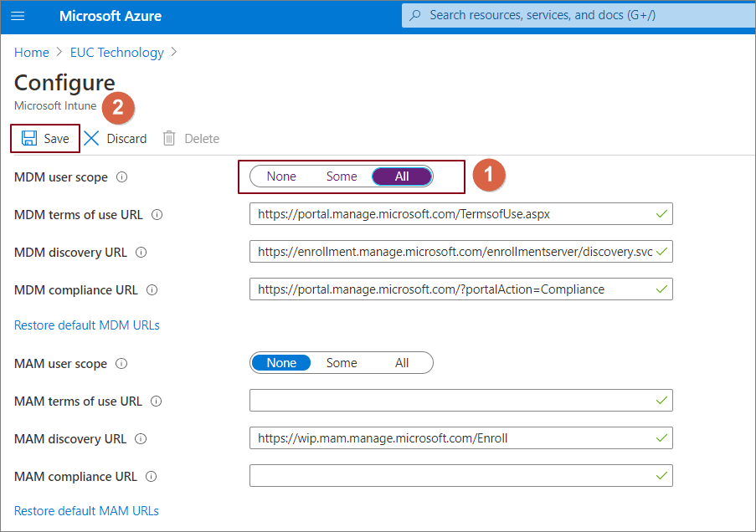
Task: Click the MAM terms of use URL label
Action: click(x=78, y=402)
